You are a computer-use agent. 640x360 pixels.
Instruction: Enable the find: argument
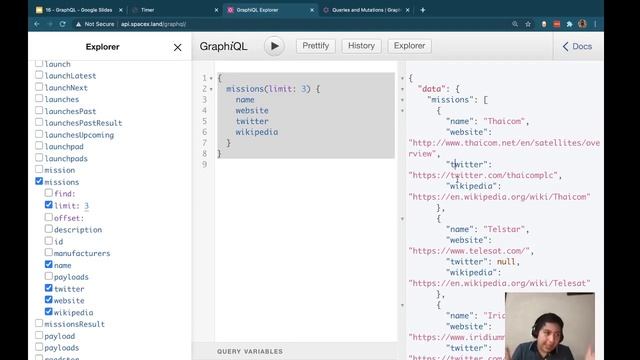tap(49, 193)
